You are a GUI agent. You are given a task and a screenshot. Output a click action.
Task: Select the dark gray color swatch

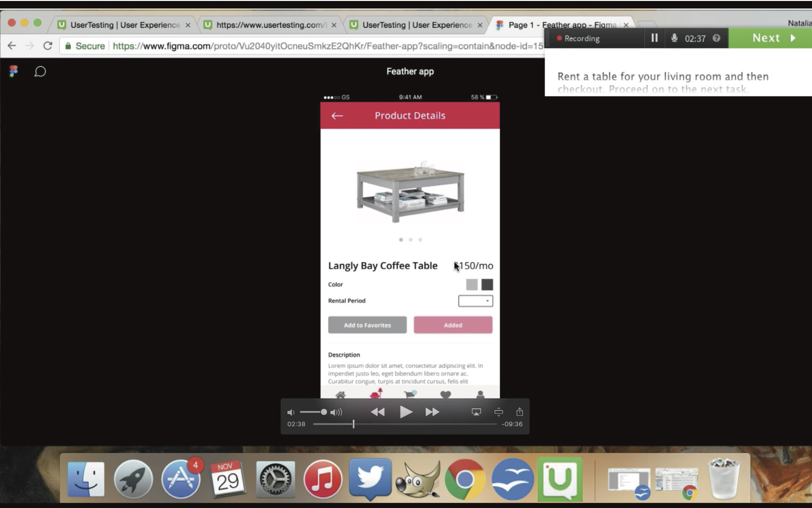click(x=487, y=284)
